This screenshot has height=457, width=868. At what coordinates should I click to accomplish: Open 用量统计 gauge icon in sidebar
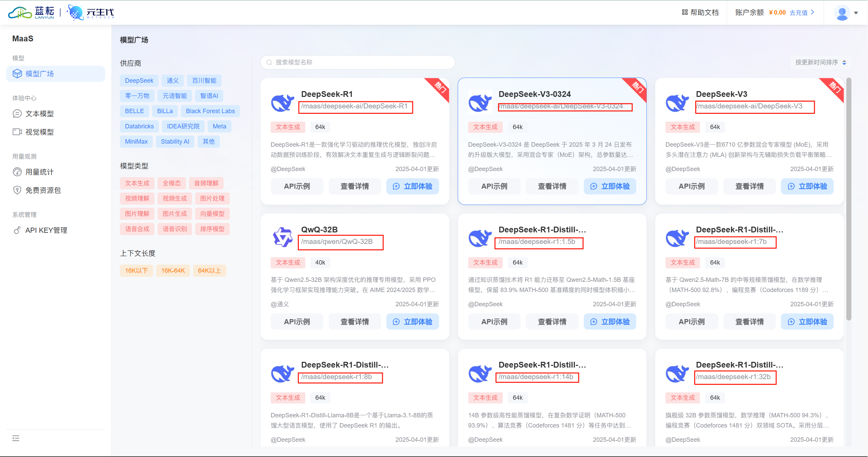17,172
